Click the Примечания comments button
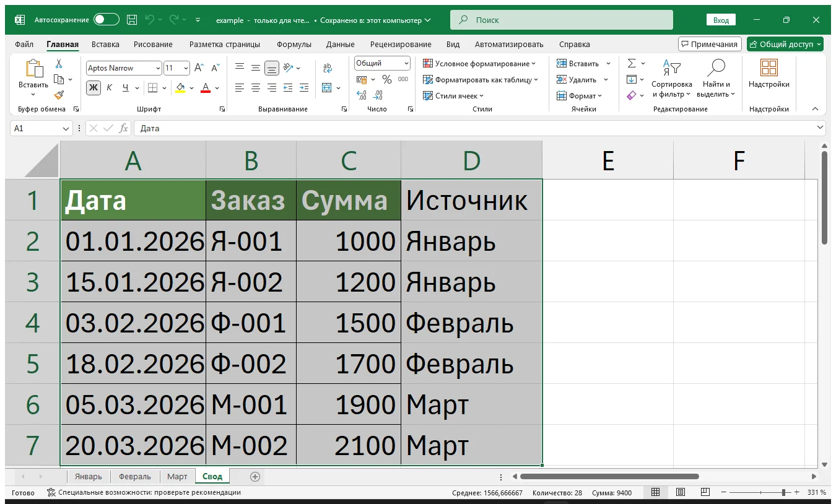 click(x=710, y=44)
